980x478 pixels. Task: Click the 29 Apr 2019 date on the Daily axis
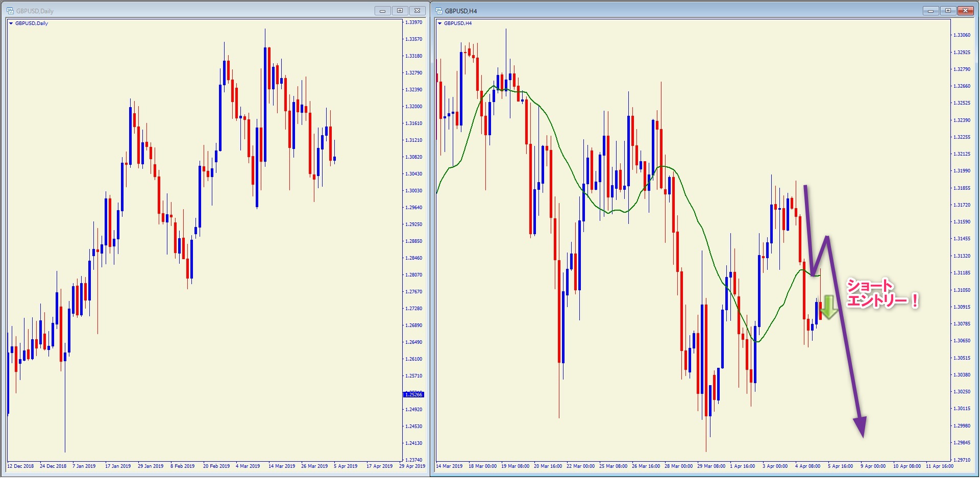click(x=412, y=466)
